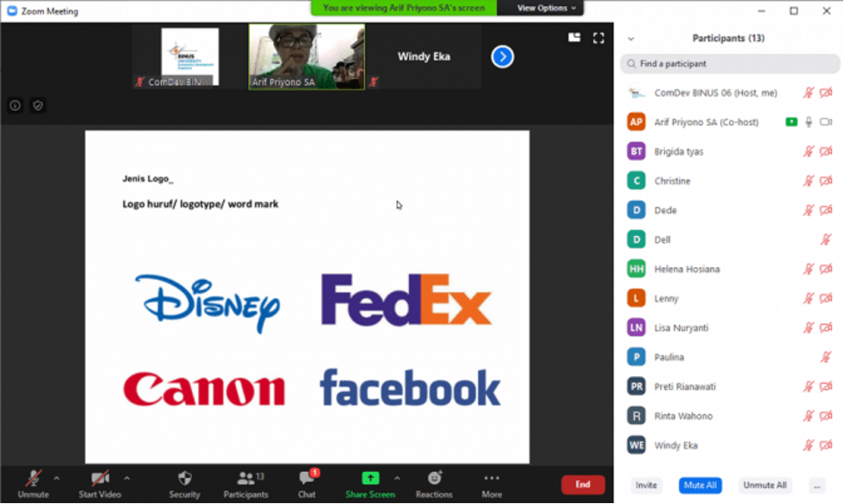Click Lisa Nuryanti muted microphone icon
The height and width of the screenshot is (504, 845).
point(809,328)
